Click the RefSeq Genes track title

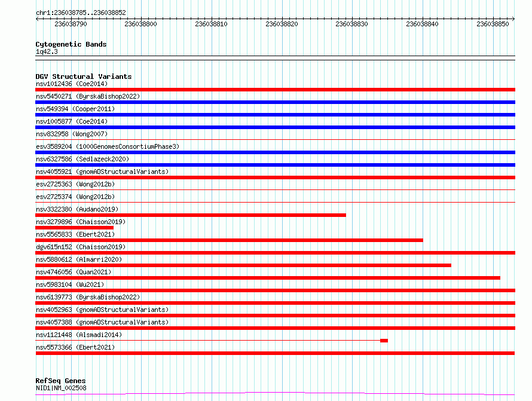60,381
